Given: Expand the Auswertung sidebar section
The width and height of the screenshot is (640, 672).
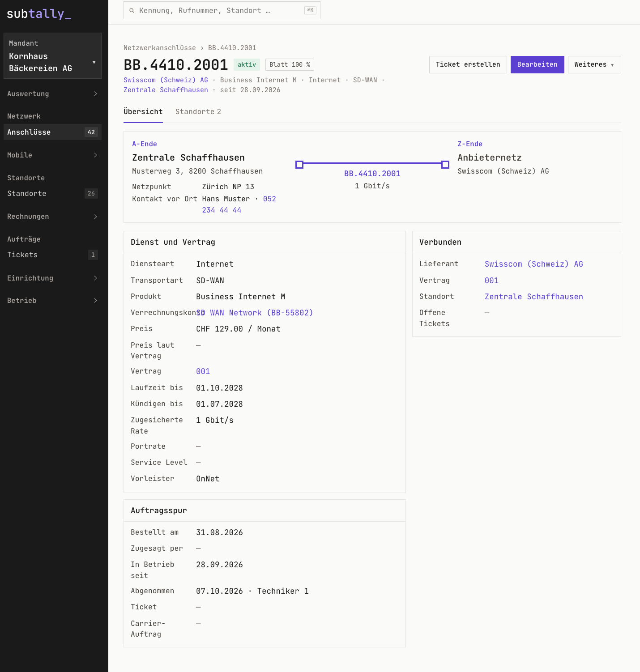Looking at the screenshot, I should pyautogui.click(x=52, y=94).
